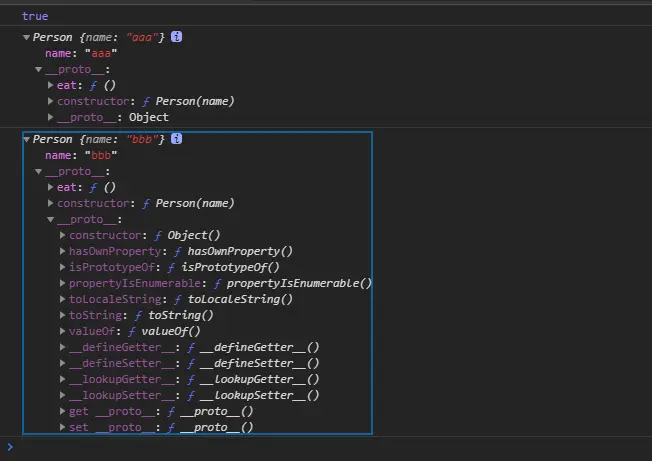Expand constructor Person(name) in the "bbb" object

pyautogui.click(x=50, y=203)
